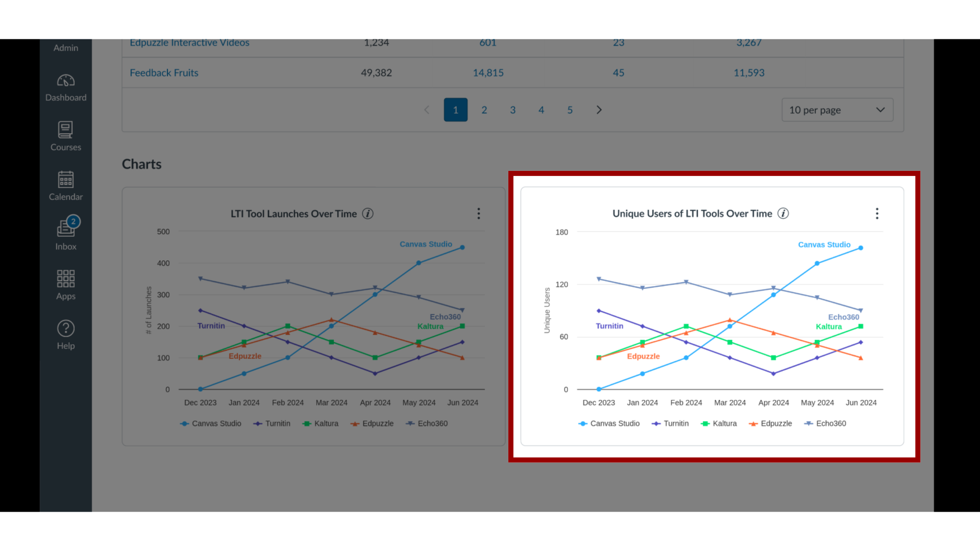Screen dimensions: 980x551
Task: Click the 14,815 value in Feedback Fruits row
Action: (488, 73)
